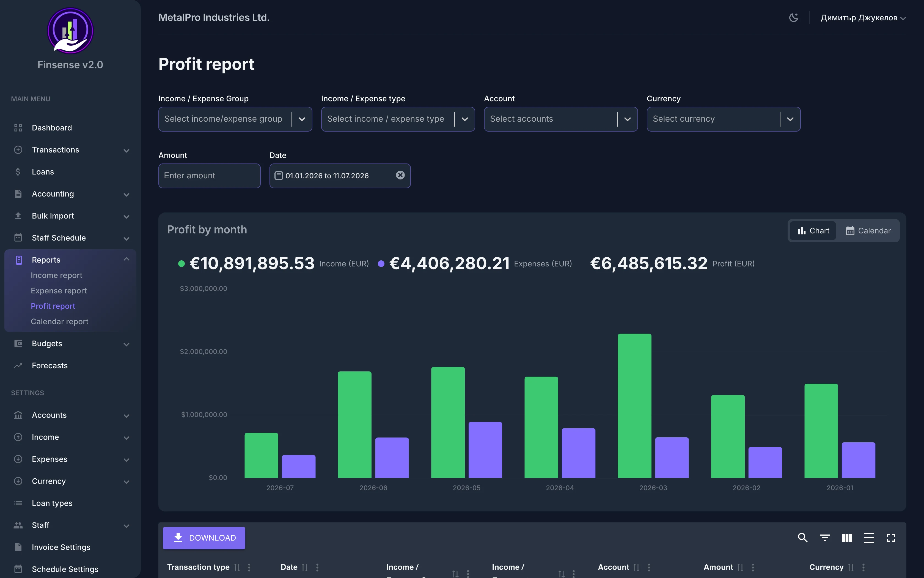Viewport: 924px width, 578px height.
Task: Open the Calendar report link
Action: [x=60, y=321]
